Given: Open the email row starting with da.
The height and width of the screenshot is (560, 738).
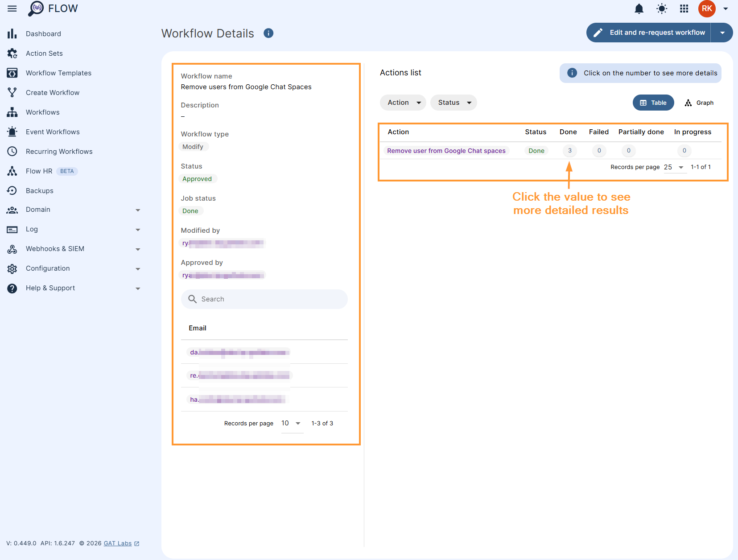Looking at the screenshot, I should pos(264,353).
